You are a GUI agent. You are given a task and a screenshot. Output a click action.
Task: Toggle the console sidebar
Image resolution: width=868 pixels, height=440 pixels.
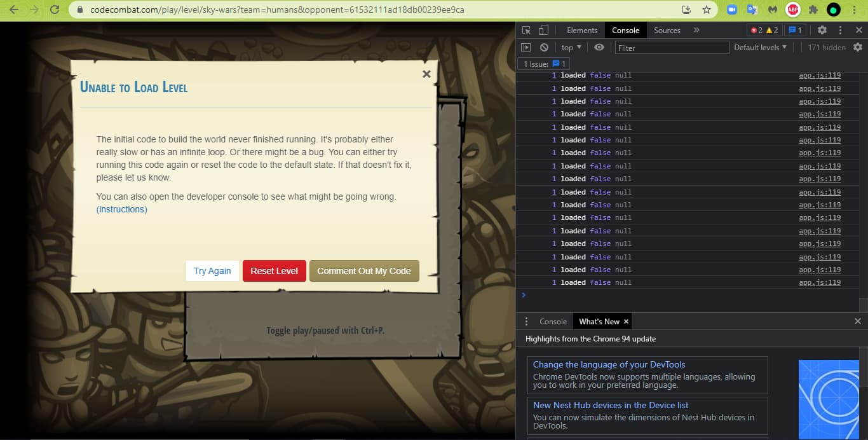click(526, 47)
